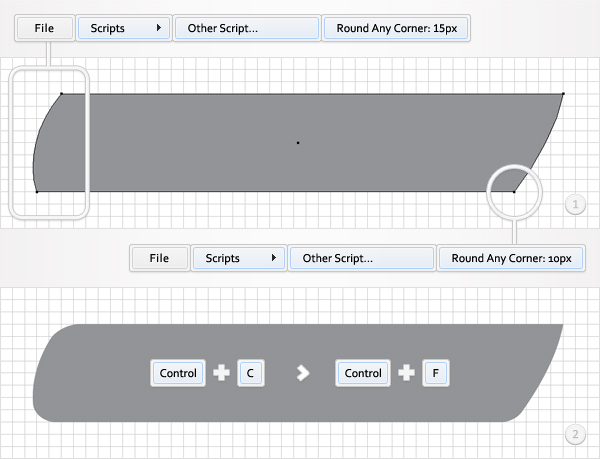Choose Other Script... in the top row

point(247,28)
